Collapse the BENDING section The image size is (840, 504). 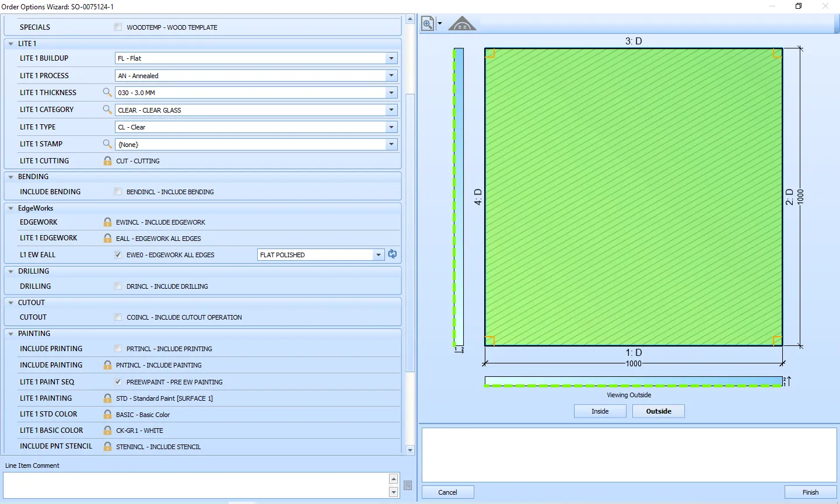11,177
